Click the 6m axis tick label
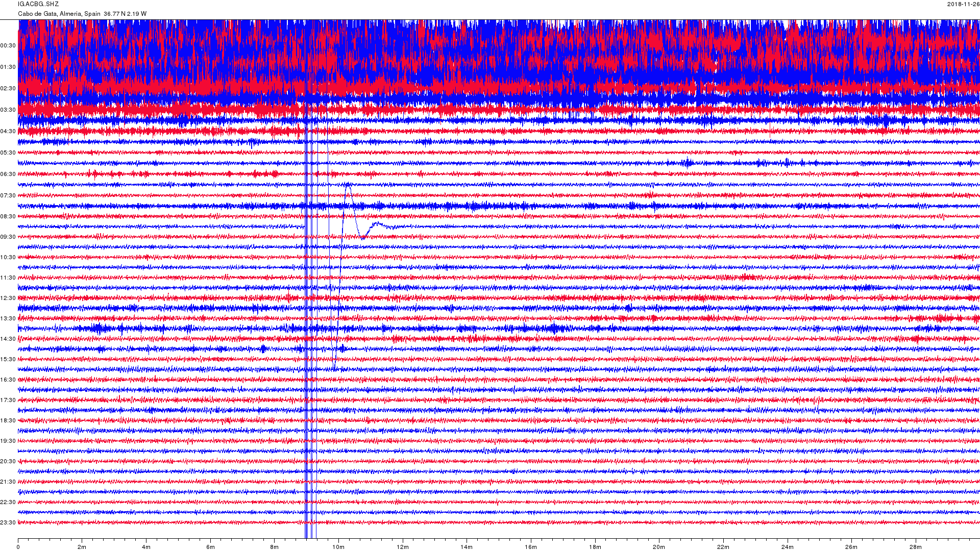980x551 pixels. click(210, 547)
